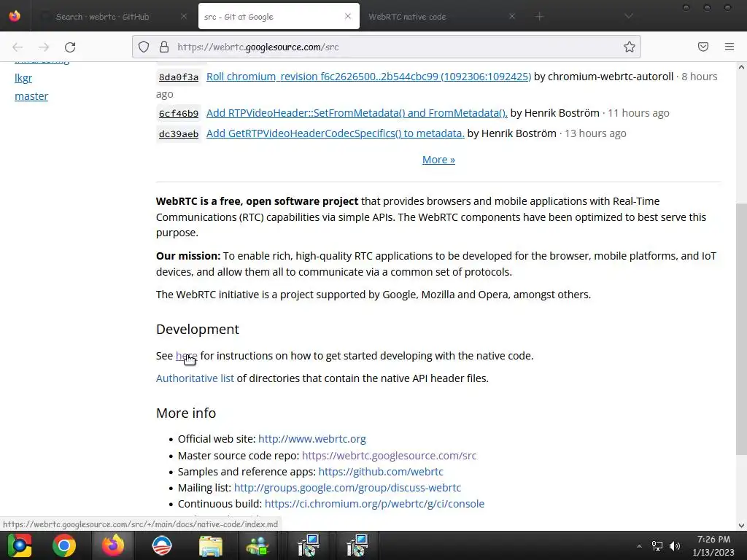Open commit hash 6cf46b9
The height and width of the screenshot is (560, 747).
pyautogui.click(x=179, y=113)
